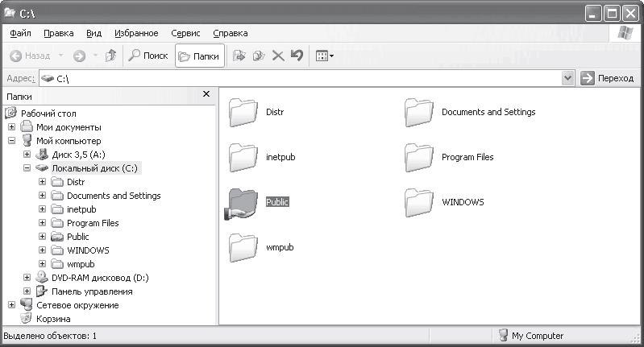Toggle the Папки folders pane button
This screenshot has width=644, height=347.
[x=200, y=56]
